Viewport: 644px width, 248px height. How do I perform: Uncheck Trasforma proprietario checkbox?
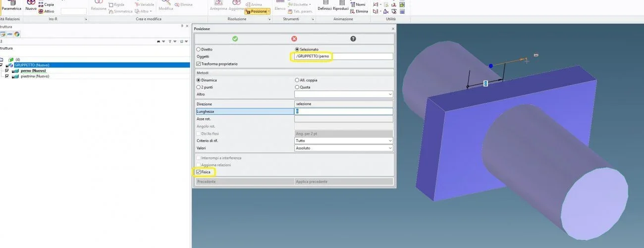[199, 64]
